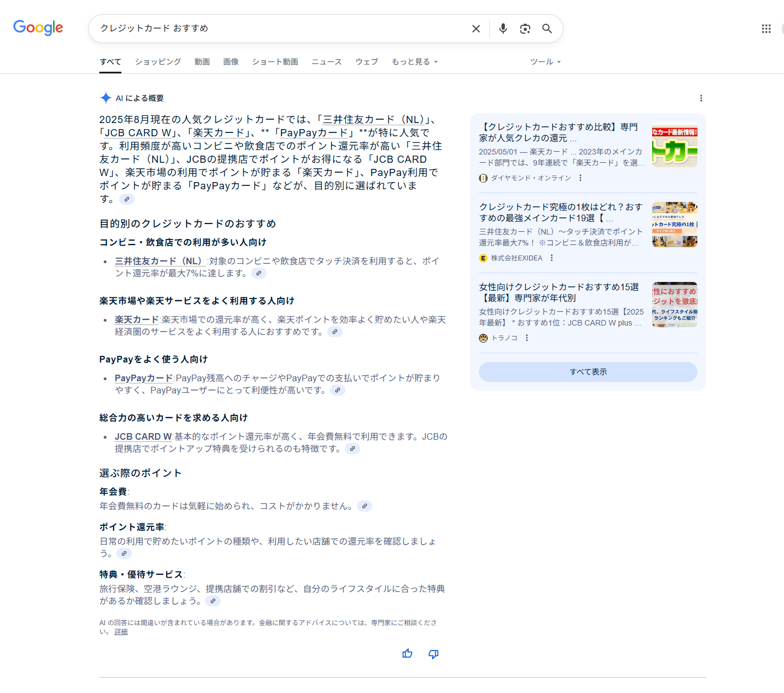This screenshot has height=693, width=784.
Task: Click the AI overview sparkle icon
Action: point(105,98)
